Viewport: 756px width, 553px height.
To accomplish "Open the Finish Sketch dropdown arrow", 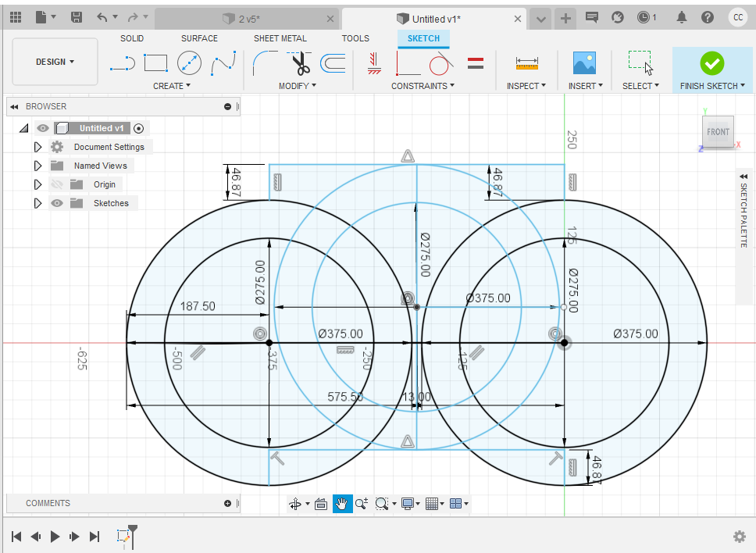I will pos(743,86).
